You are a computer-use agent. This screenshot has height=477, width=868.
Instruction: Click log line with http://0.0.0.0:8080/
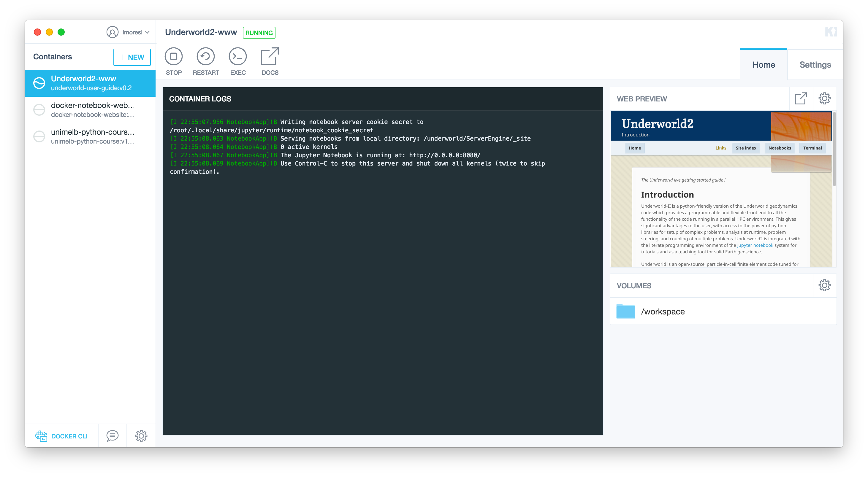tap(325, 155)
